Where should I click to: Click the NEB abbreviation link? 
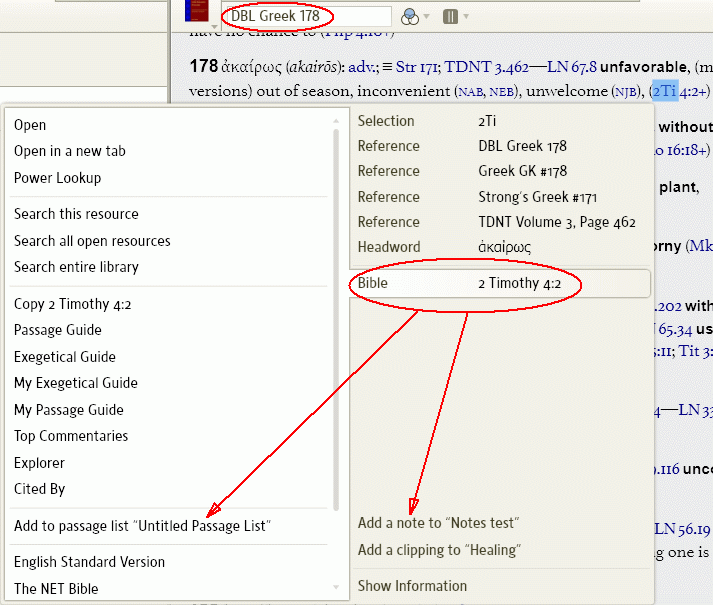coord(501,92)
